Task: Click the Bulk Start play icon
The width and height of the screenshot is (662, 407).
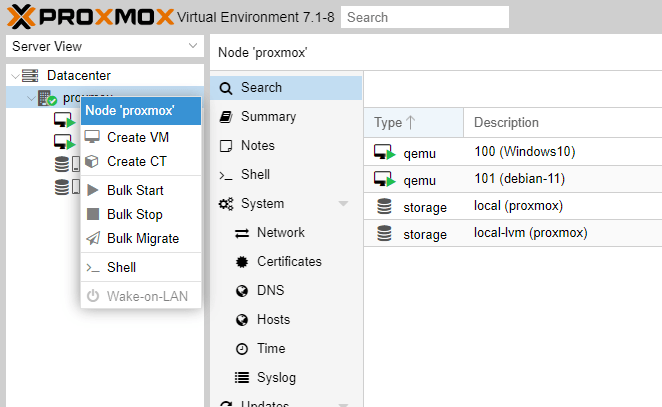Action: click(x=93, y=190)
